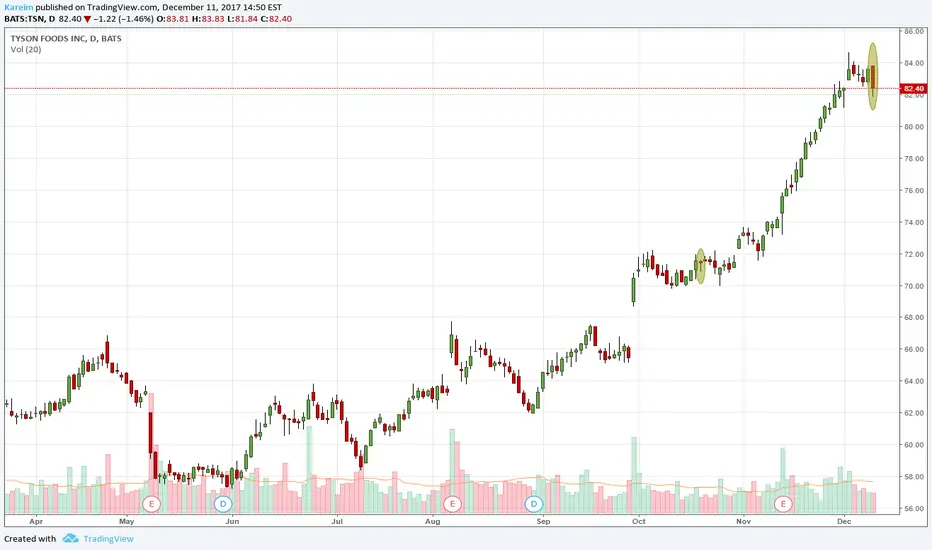
Task: Click the Jun label on time axis
Action: click(x=232, y=521)
